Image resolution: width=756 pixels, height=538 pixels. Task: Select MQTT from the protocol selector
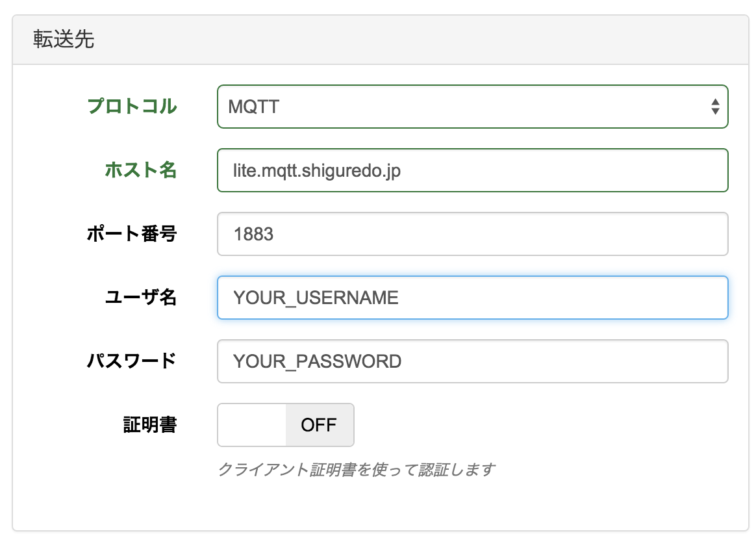(472, 107)
